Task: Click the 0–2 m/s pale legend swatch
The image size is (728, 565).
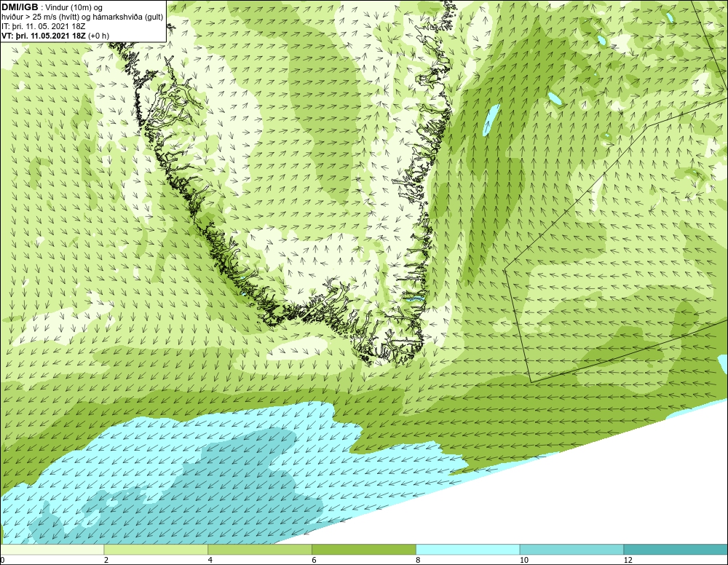Action: 52,550
